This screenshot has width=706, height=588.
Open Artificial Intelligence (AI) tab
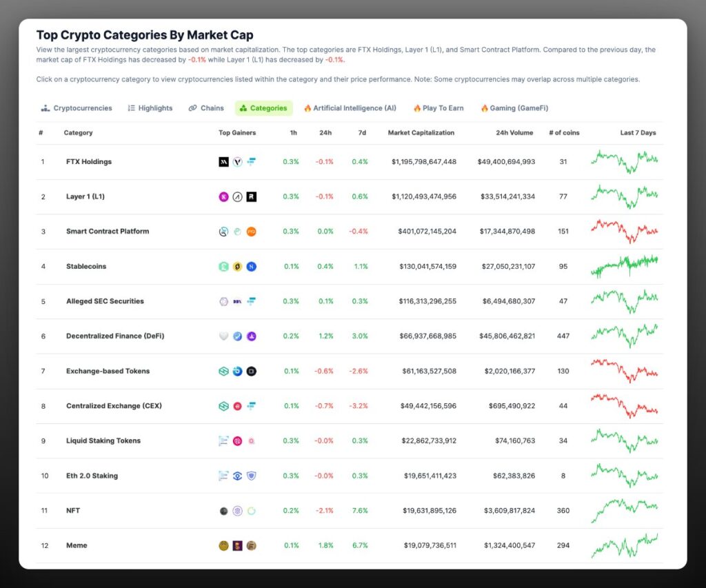click(x=350, y=108)
